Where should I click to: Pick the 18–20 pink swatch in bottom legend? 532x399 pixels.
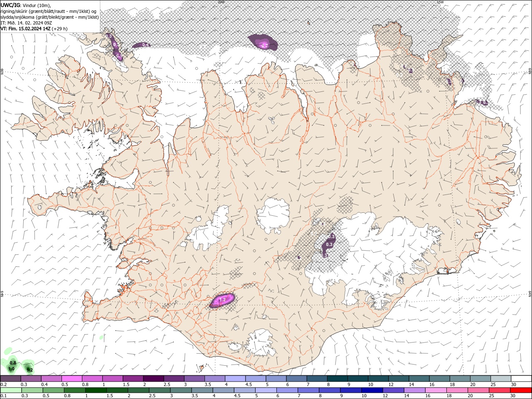(457, 390)
